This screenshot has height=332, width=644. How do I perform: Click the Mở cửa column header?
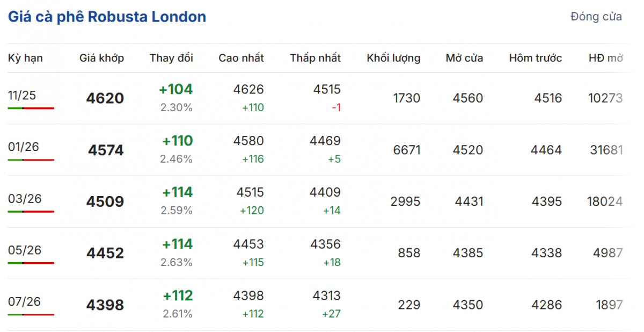[464, 58]
